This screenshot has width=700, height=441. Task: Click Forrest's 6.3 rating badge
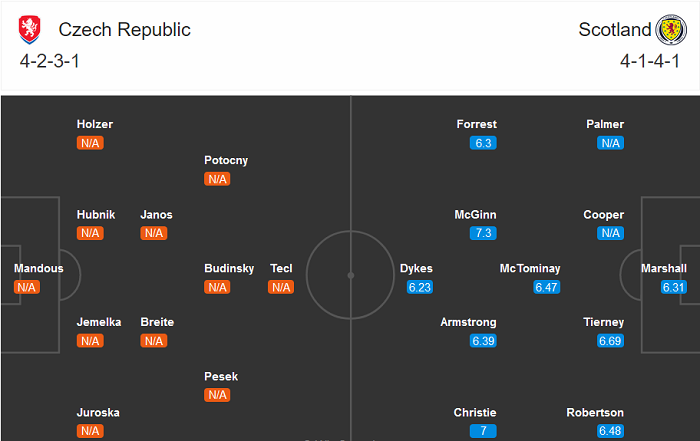pos(482,143)
